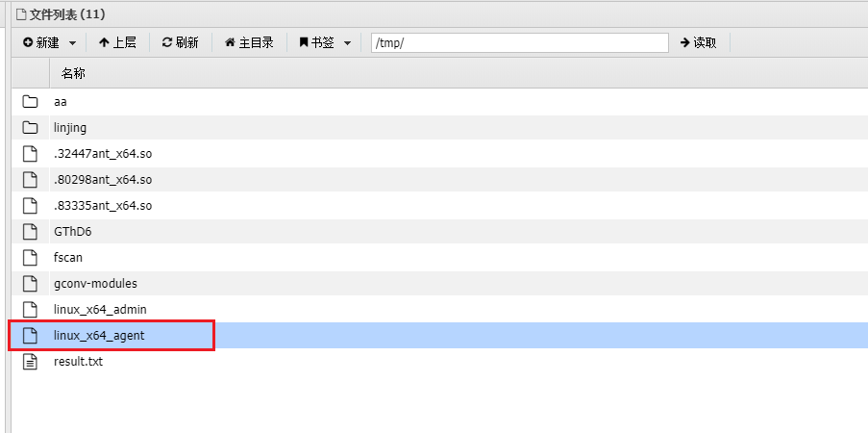Select the .83335ant_x64.so file entry
Image resolution: width=868 pixels, height=433 pixels.
pos(103,205)
